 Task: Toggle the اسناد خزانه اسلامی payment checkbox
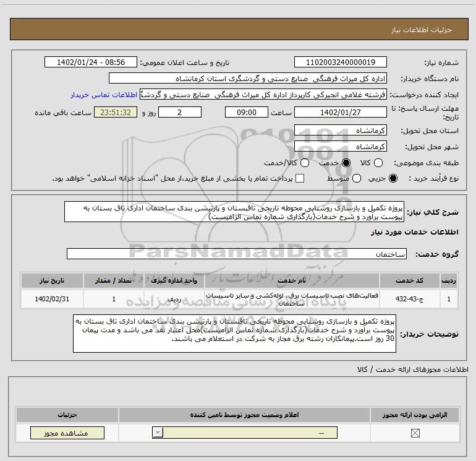click(x=300, y=178)
